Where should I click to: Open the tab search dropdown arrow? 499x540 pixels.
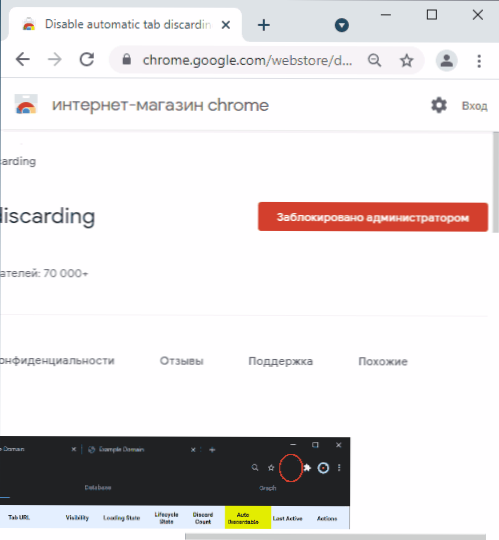(x=342, y=25)
